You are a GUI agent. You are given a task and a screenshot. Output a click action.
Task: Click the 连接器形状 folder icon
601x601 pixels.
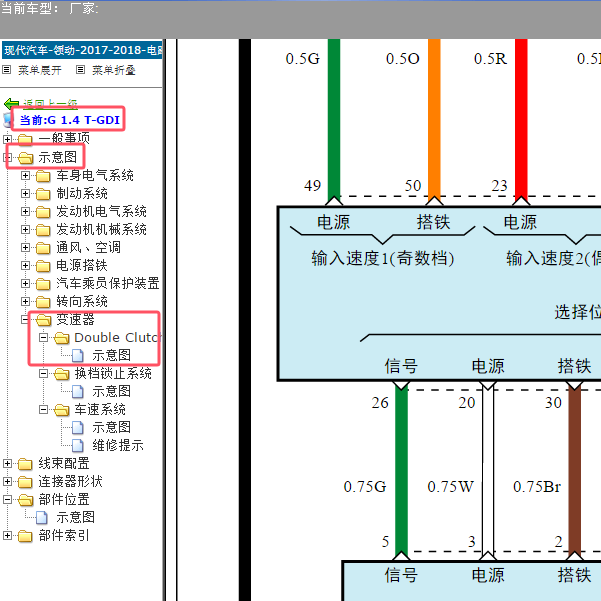(x=25, y=482)
